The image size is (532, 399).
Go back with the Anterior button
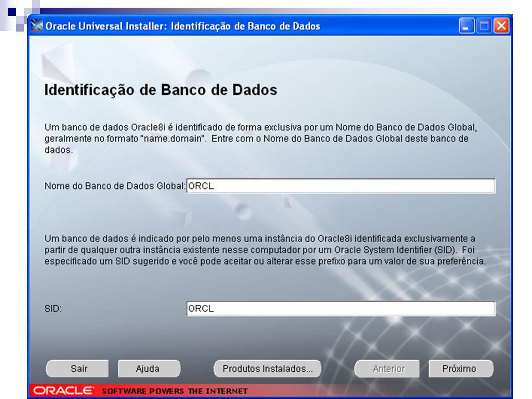coord(387,369)
